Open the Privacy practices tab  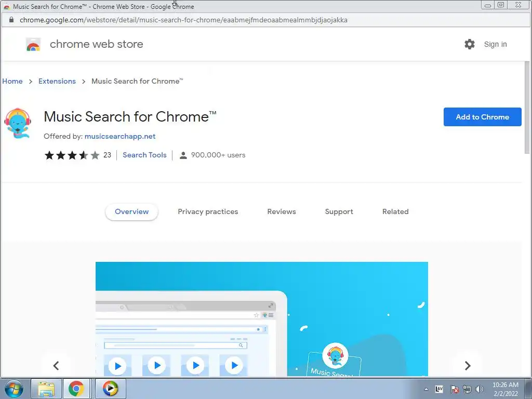[208, 212]
